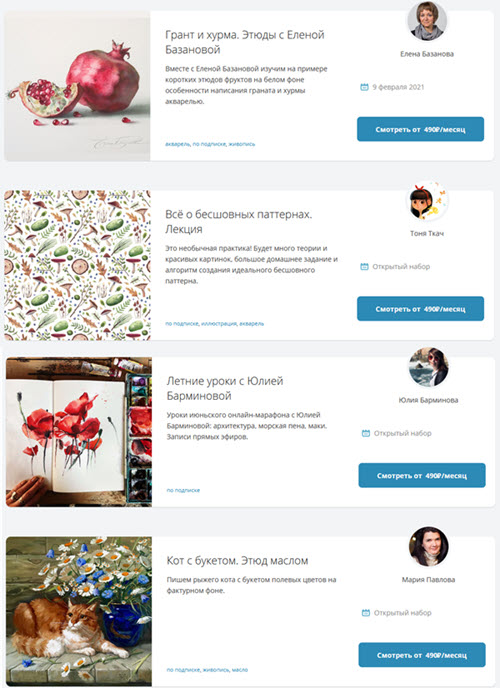
Task: Open Мария Павлова's avatar photo
Action: (429, 546)
